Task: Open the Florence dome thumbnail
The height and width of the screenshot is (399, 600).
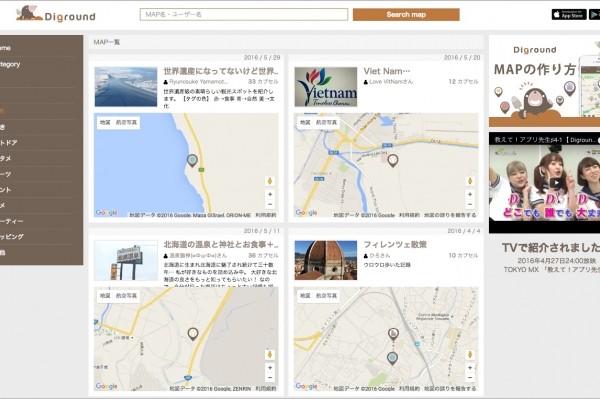Action: pyautogui.click(x=326, y=260)
